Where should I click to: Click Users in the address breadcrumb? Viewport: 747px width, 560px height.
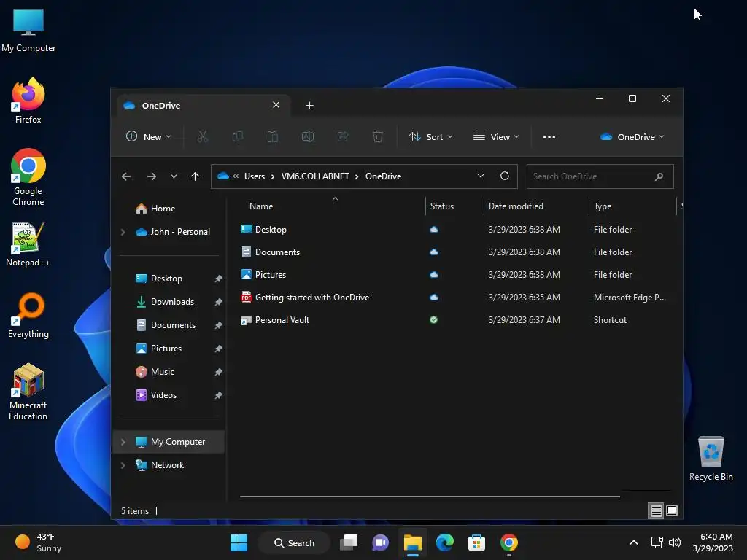255,176
